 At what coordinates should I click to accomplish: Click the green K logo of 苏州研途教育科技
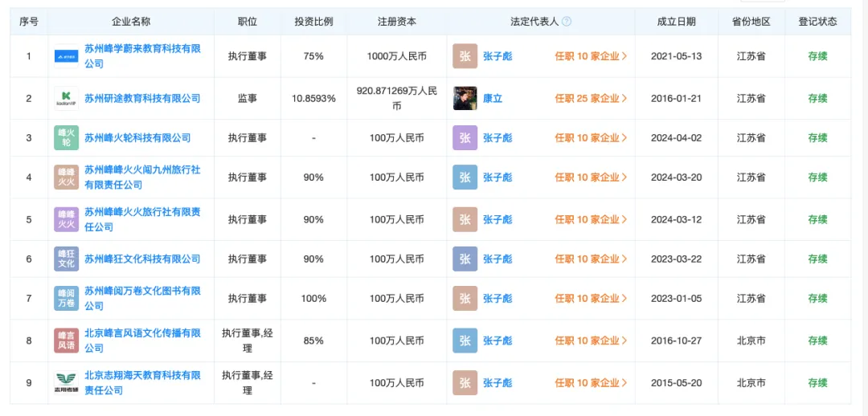[66, 98]
